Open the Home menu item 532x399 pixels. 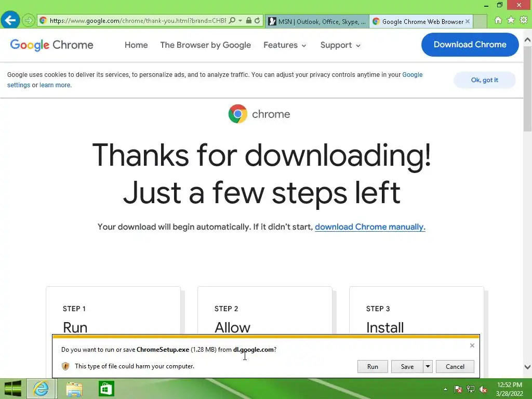coord(136,45)
